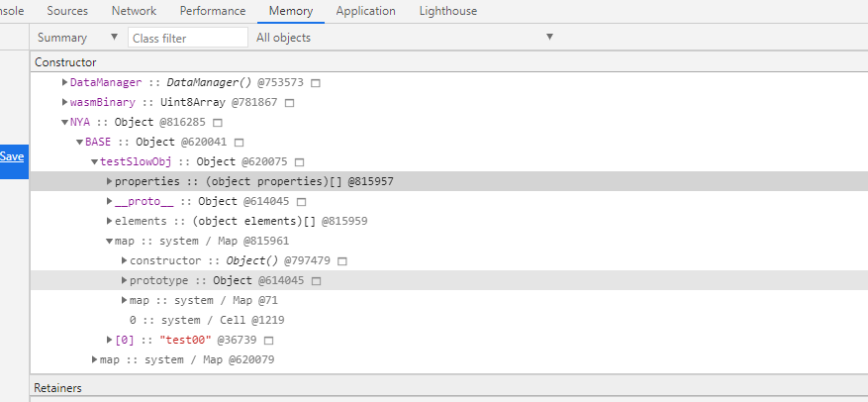The height and width of the screenshot is (402, 868).
Task: Open the Sources tab
Action: (x=67, y=11)
